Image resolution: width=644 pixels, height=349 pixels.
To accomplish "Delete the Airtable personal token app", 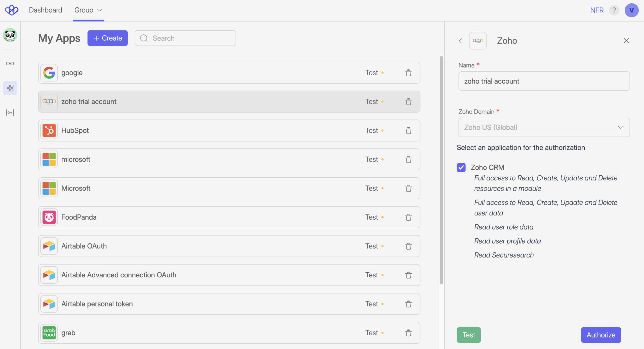I will [409, 304].
